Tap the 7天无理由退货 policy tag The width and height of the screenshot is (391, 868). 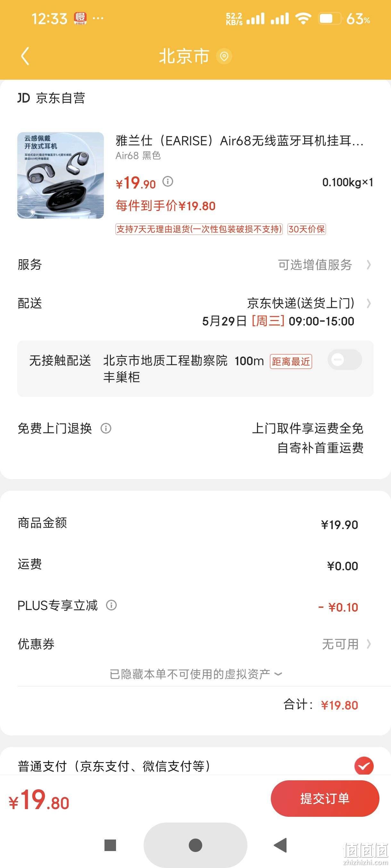tap(199, 229)
